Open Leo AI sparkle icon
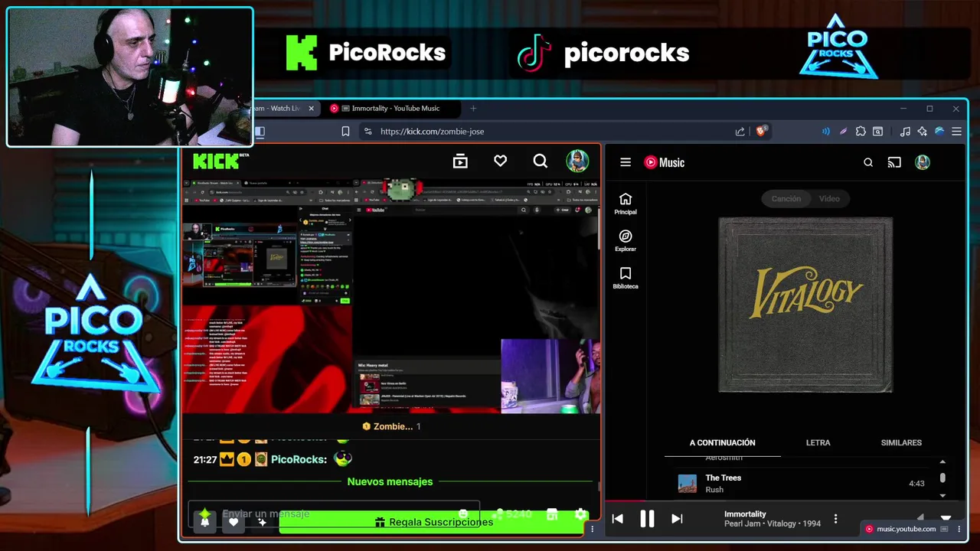The image size is (980, 551). [x=922, y=132]
